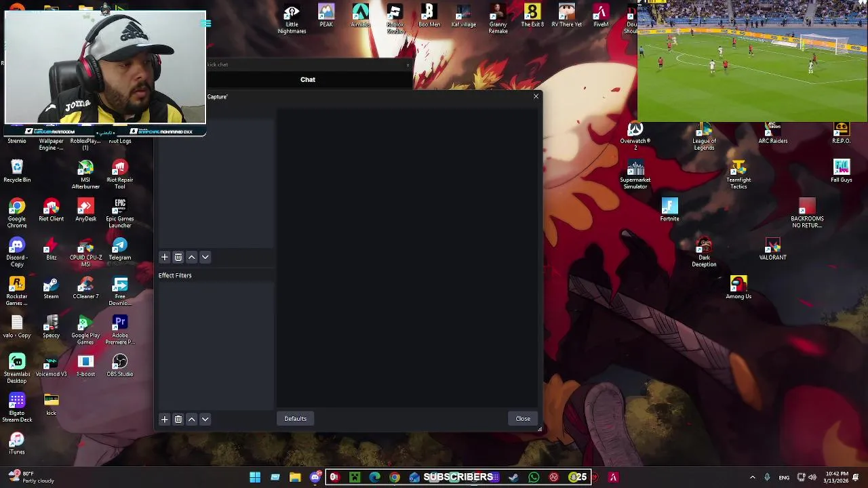Move upper list filter down

pyautogui.click(x=205, y=257)
